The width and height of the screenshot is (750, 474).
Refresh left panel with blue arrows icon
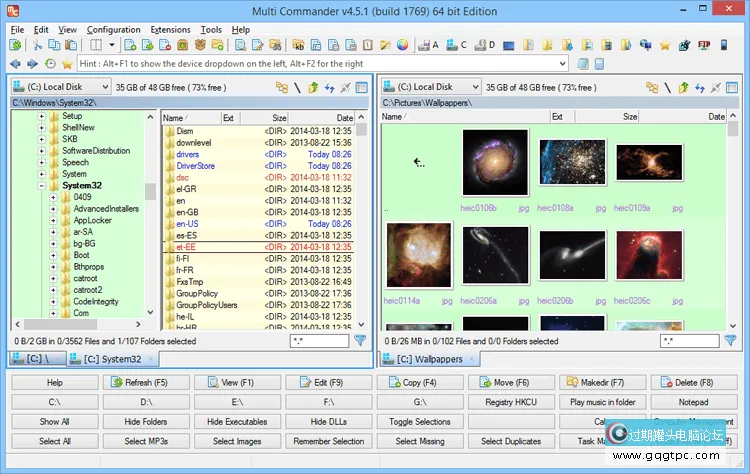[x=328, y=87]
